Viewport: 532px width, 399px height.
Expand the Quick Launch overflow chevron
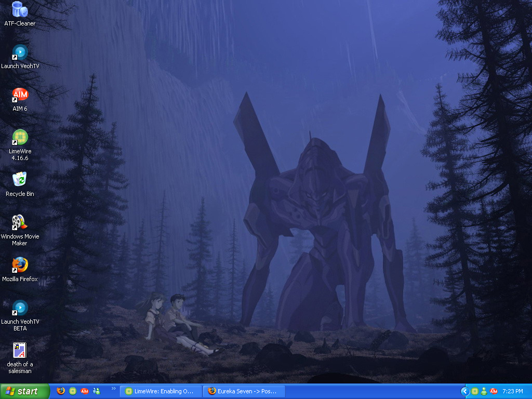tap(113, 388)
